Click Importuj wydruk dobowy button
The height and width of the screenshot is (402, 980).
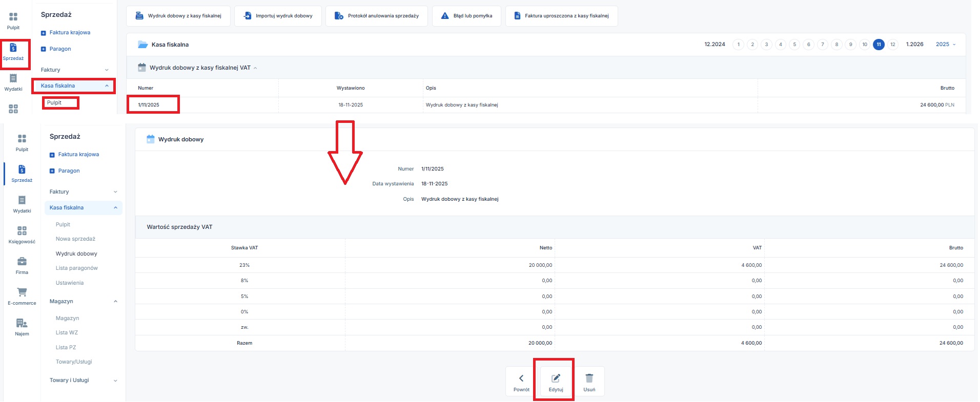tap(278, 16)
